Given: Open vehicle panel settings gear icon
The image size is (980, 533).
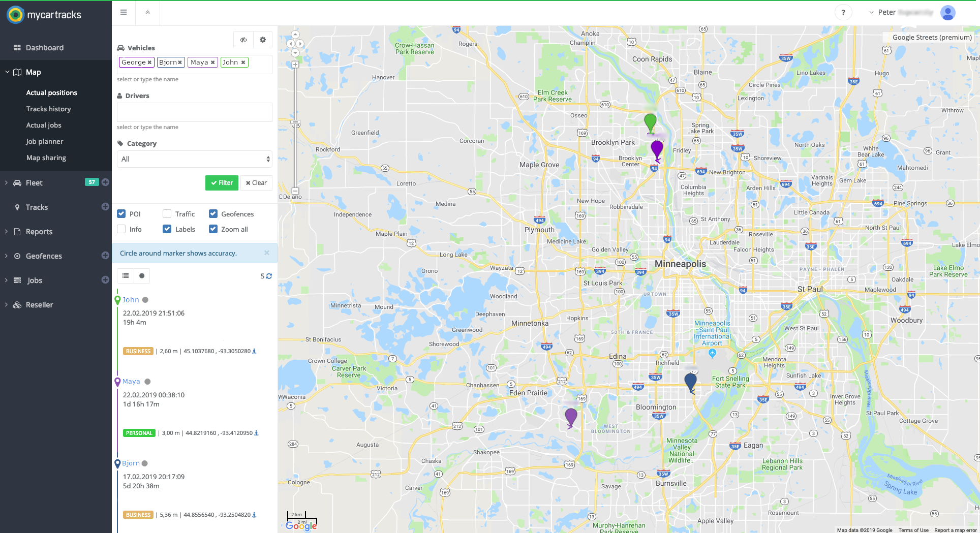Looking at the screenshot, I should tap(263, 40).
